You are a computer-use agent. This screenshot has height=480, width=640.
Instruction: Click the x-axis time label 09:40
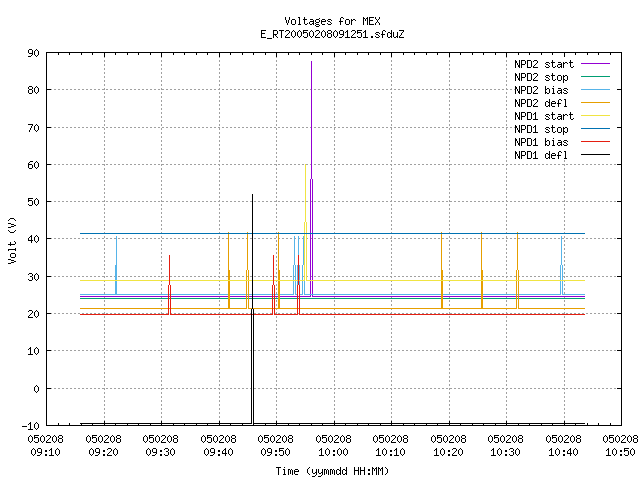pyautogui.click(x=218, y=453)
